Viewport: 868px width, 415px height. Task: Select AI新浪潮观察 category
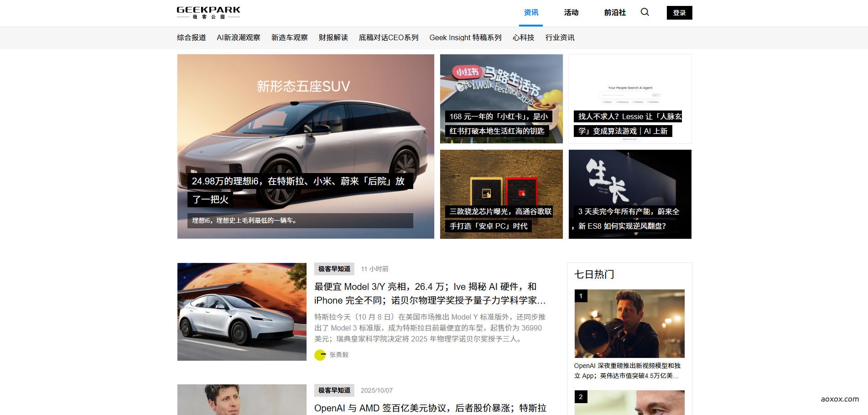pos(239,37)
